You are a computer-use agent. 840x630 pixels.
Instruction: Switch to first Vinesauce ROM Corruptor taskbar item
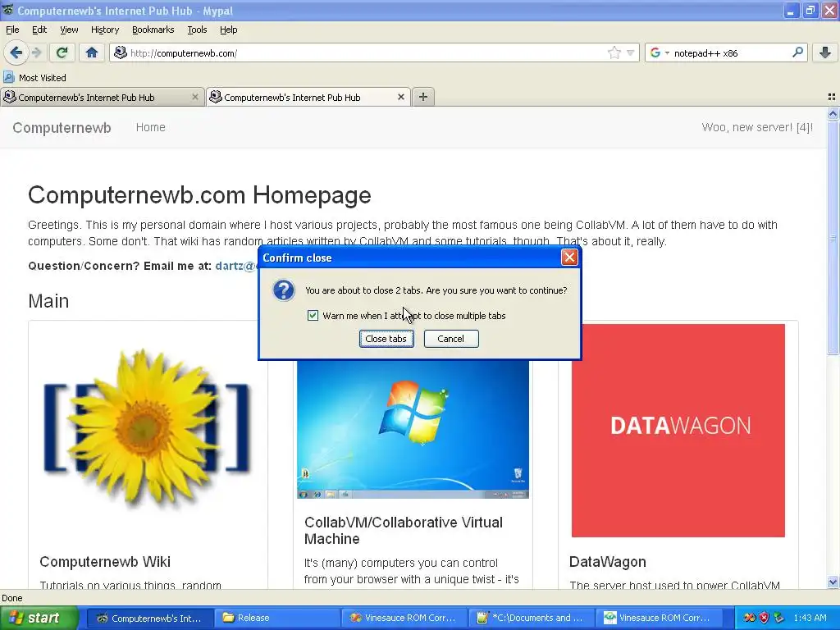click(404, 618)
